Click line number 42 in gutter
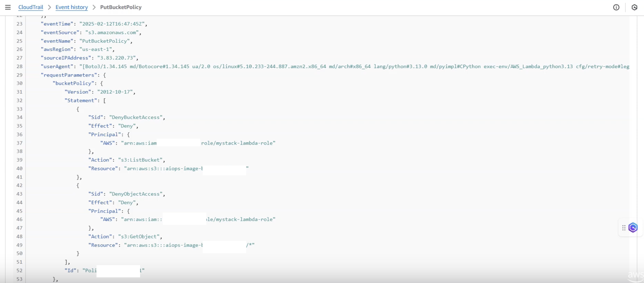The width and height of the screenshot is (644, 283). coord(20,185)
